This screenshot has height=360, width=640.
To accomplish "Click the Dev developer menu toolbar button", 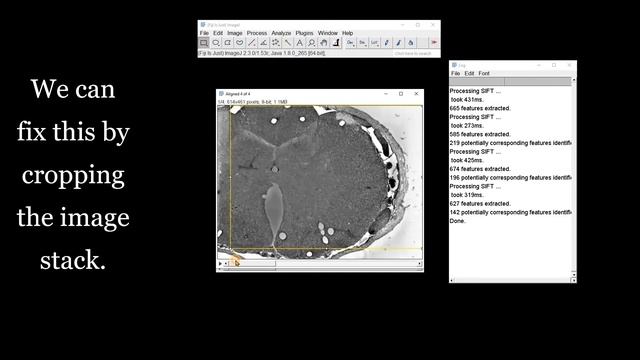I will pyautogui.click(x=350, y=43).
